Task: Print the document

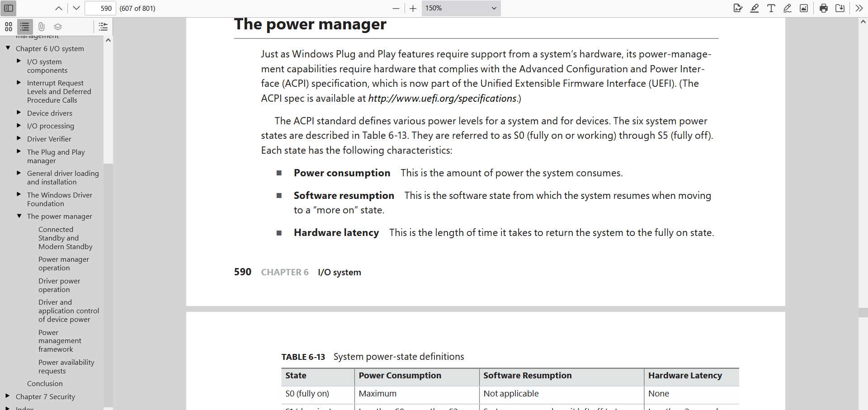Action: pos(824,8)
